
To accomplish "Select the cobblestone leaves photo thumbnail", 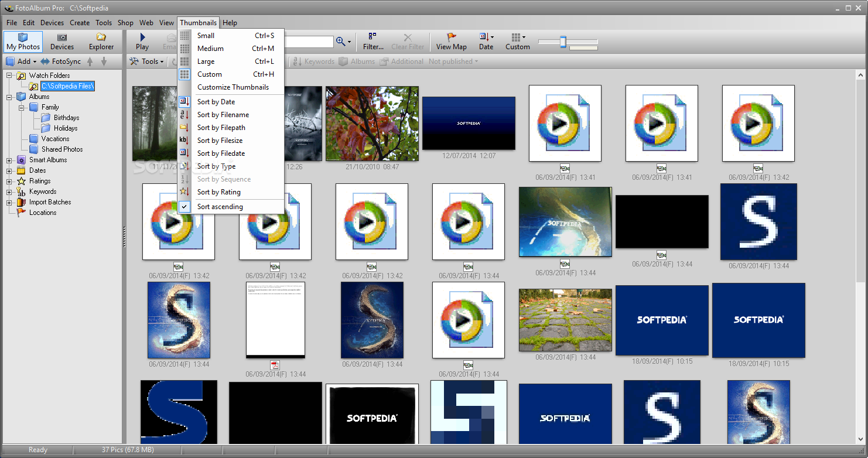I will 565,320.
